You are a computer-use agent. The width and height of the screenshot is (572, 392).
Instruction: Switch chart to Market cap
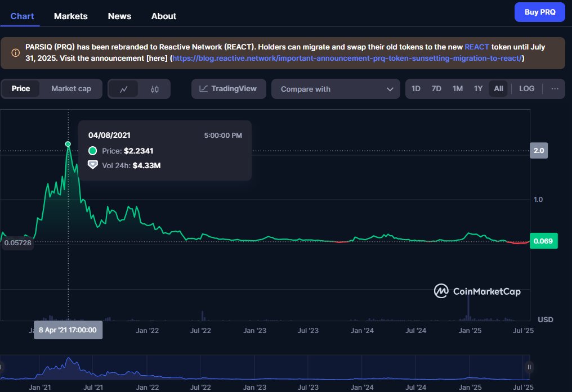71,88
